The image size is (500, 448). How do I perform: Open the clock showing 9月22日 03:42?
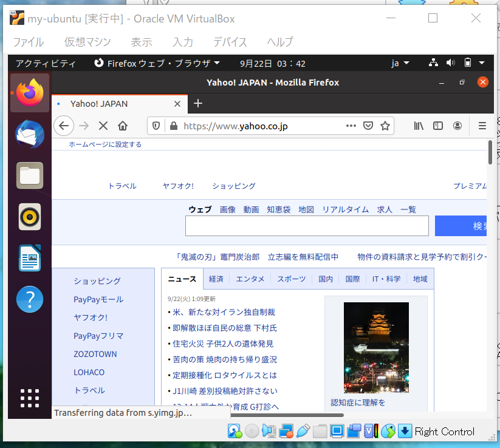click(273, 63)
